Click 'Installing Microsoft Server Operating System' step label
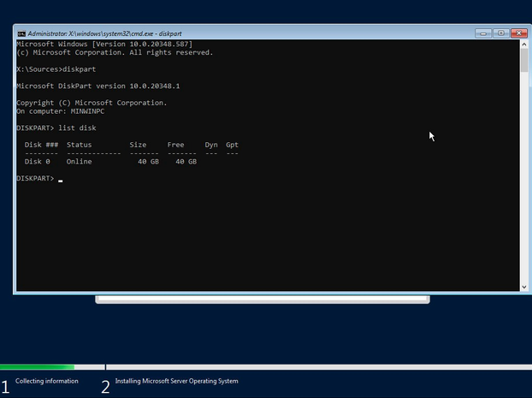This screenshot has height=398, width=532. coord(176,381)
